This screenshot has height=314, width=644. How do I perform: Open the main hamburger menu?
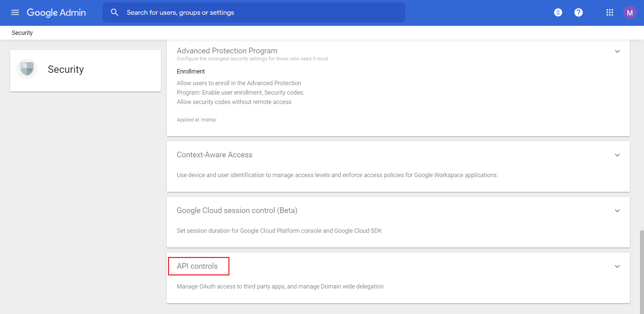15,12
